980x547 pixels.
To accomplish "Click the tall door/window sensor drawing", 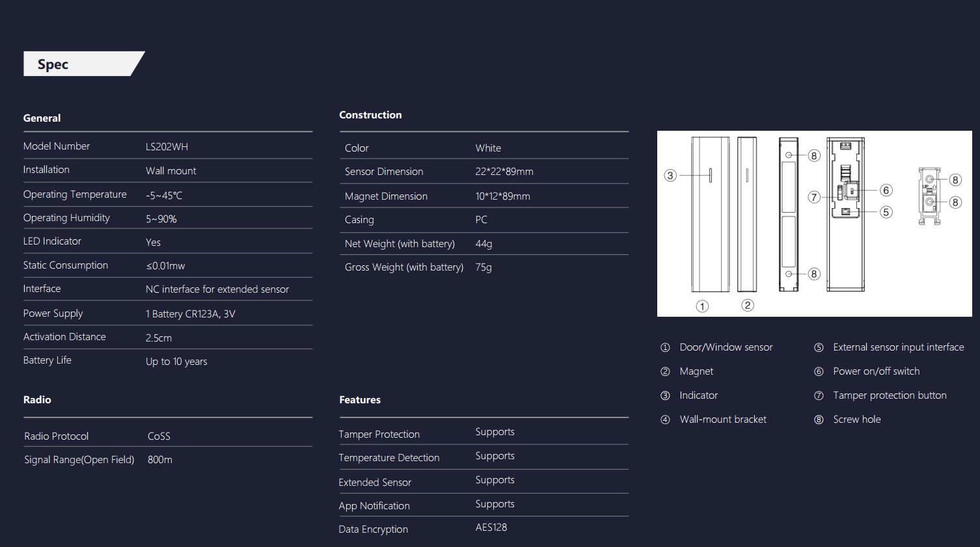I will pos(710,215).
